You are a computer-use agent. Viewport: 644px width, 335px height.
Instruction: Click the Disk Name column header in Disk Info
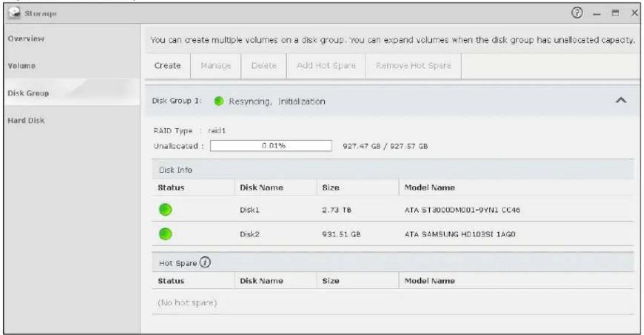[x=262, y=188]
